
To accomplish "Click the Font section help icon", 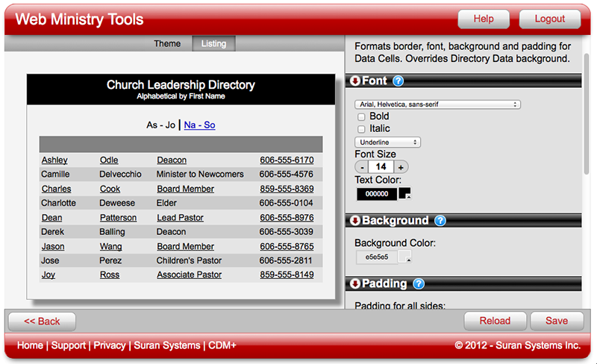I will point(398,81).
